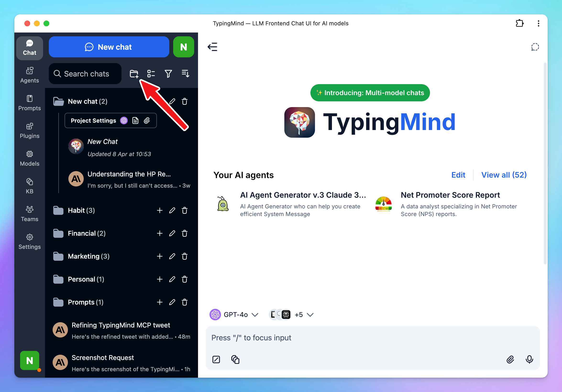
Task: Open the green N profile avatar at top
Action: (x=183, y=47)
